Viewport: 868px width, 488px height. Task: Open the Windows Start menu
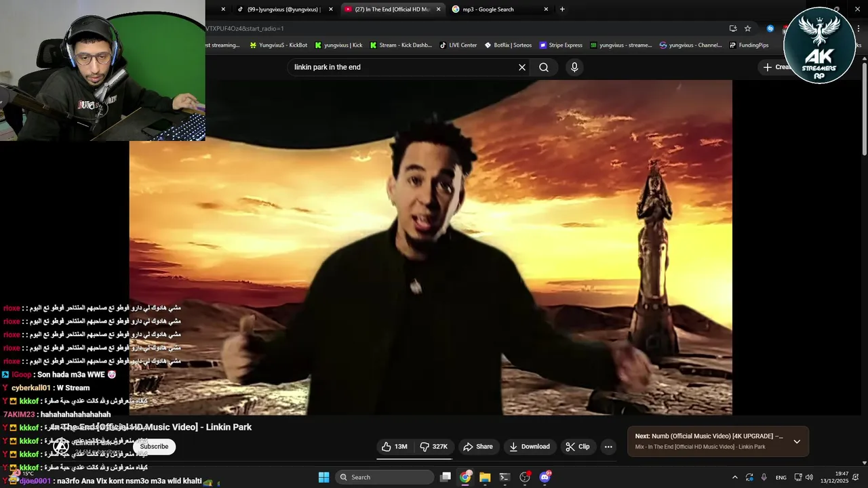coord(323,477)
